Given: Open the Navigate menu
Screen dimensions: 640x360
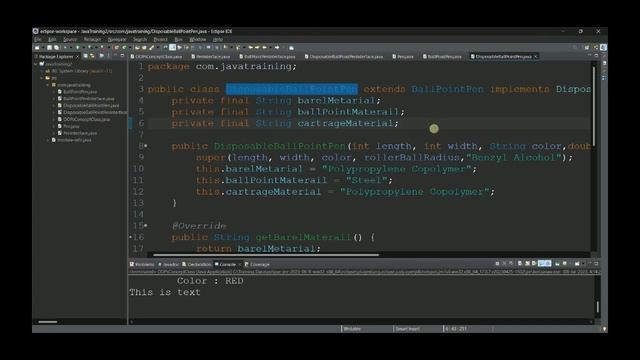Looking at the screenshot, I should (117, 40).
